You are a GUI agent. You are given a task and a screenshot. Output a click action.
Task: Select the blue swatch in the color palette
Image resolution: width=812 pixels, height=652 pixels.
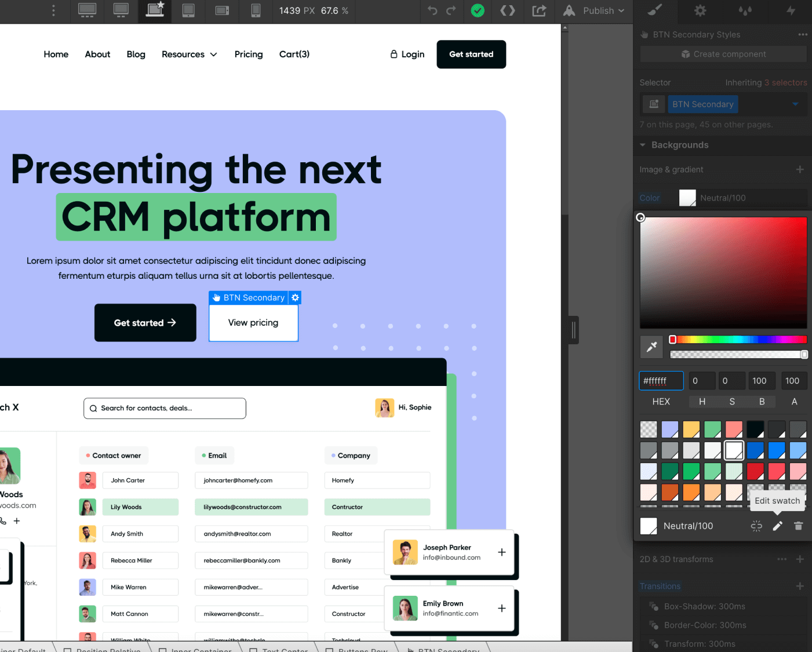755,450
